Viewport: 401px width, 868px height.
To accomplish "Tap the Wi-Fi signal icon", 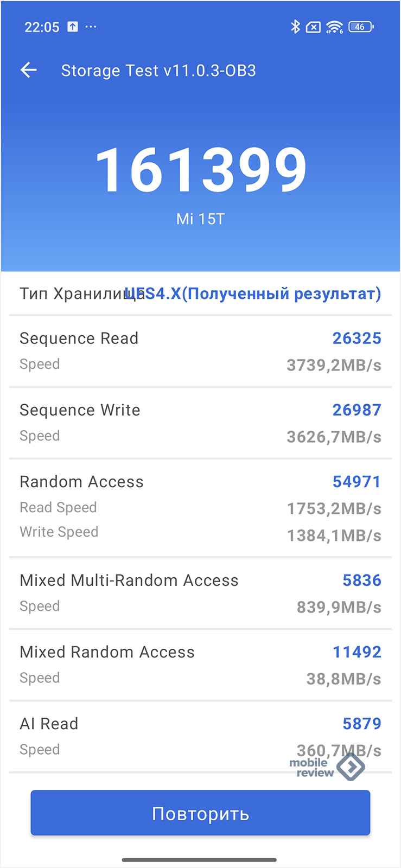I will coord(334,27).
